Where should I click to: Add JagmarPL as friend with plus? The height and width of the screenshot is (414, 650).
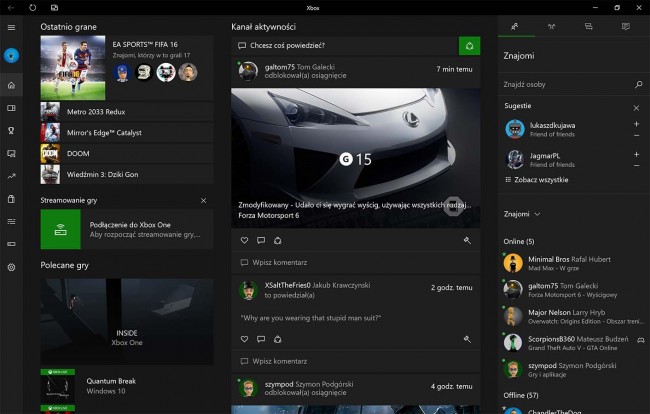click(636, 155)
